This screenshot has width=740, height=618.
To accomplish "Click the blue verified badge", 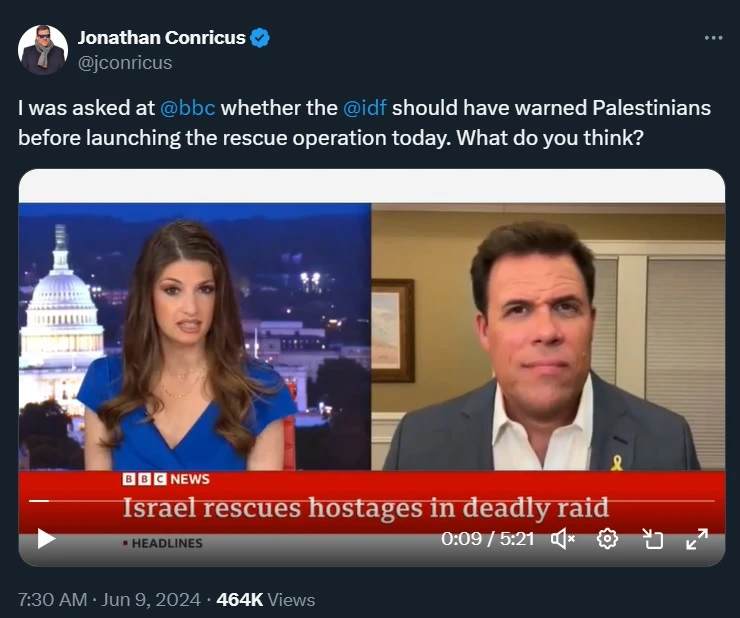I will coord(260,38).
